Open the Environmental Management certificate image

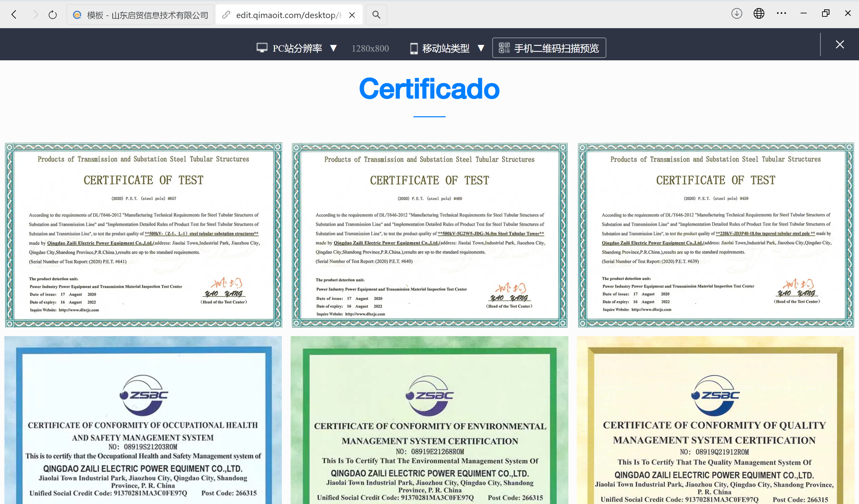pyautogui.click(x=429, y=421)
